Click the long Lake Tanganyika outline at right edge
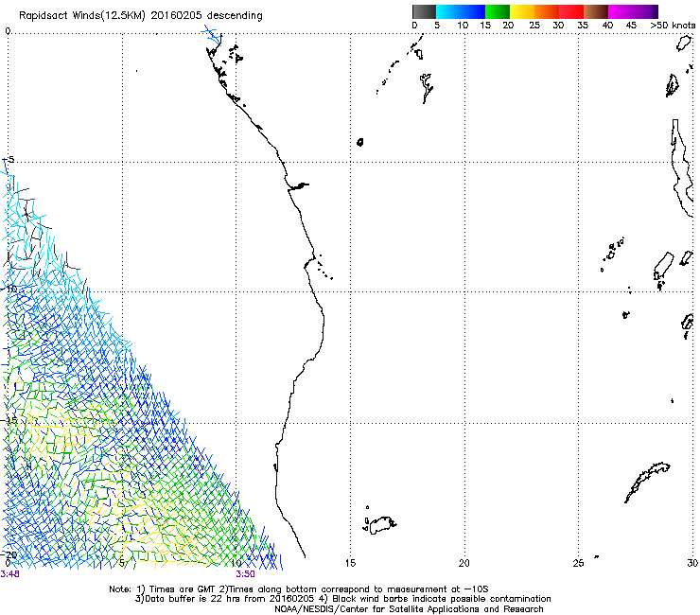700x615 pixels. [x=682, y=167]
